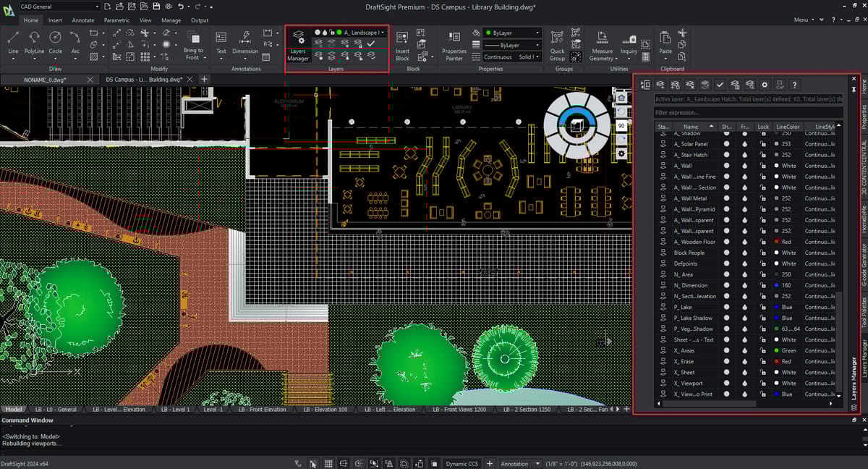Switch to the Annotate ribbon tab
Image resolution: width=868 pixels, height=469 pixels.
click(82, 20)
